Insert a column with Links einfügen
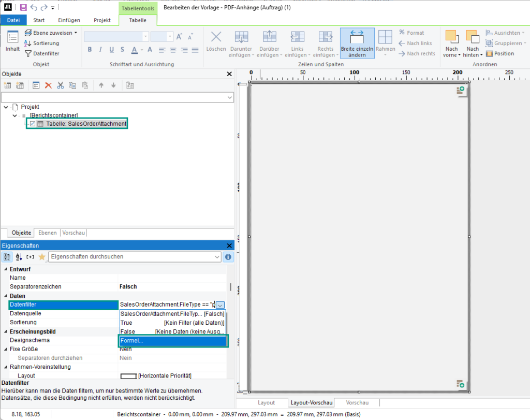Image resolution: width=530 pixels, height=420 pixels. point(297,43)
